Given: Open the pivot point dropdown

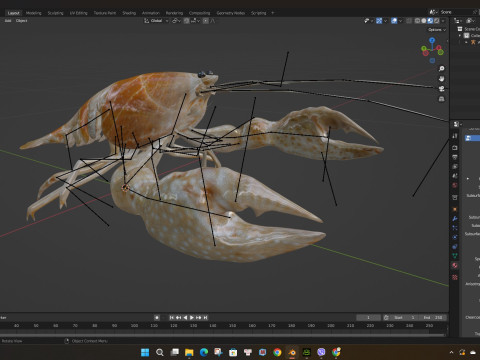Looking at the screenshot, I should [x=176, y=21].
